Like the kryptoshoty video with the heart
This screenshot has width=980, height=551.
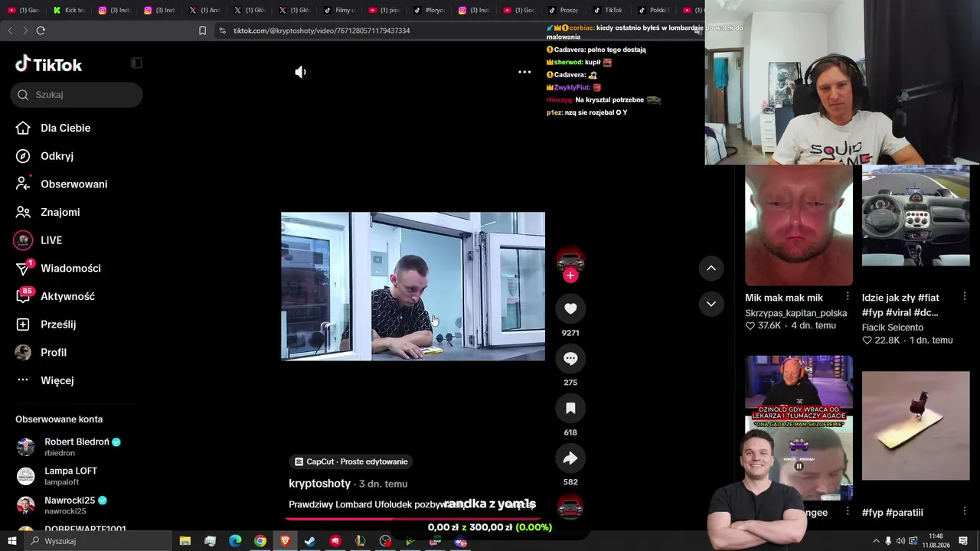(x=570, y=308)
